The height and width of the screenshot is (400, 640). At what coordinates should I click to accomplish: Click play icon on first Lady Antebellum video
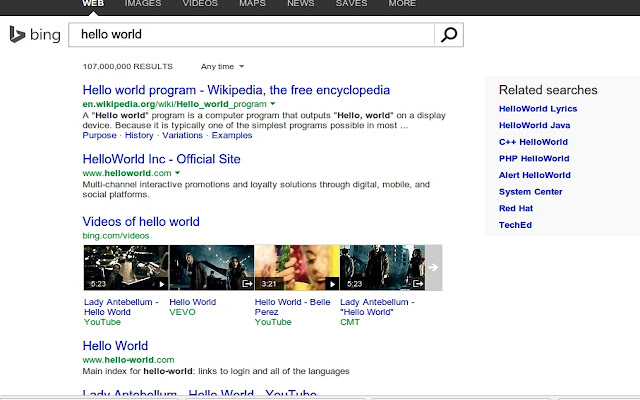[162, 284]
